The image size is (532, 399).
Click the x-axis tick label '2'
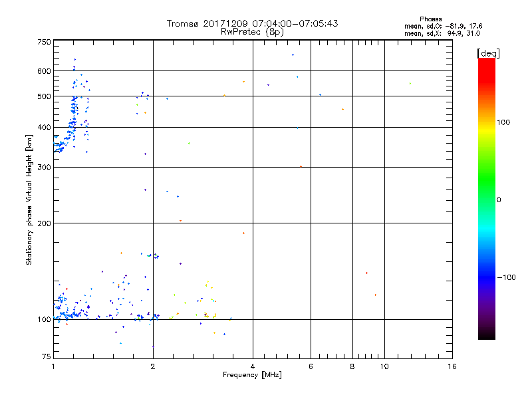coord(153,366)
